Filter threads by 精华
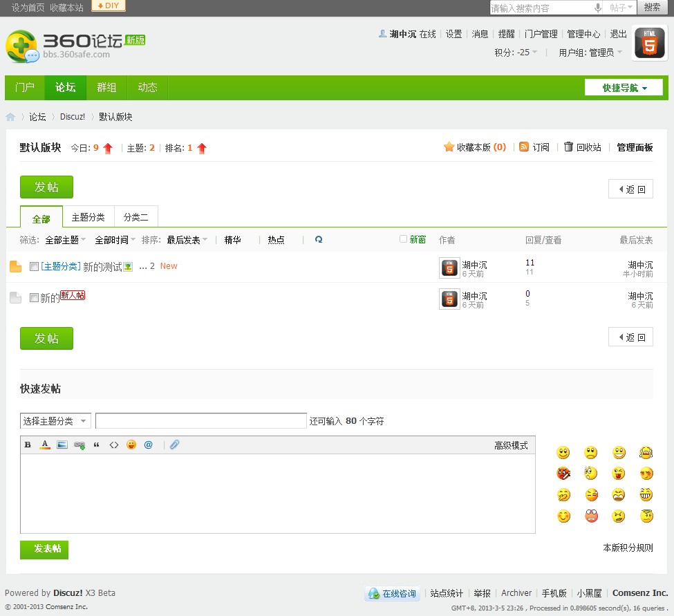Screen dimensions: 674x616 [x=232, y=240]
